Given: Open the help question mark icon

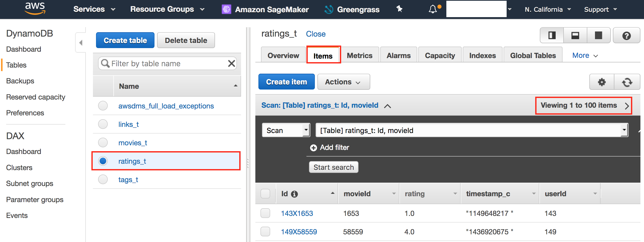Looking at the screenshot, I should [626, 35].
